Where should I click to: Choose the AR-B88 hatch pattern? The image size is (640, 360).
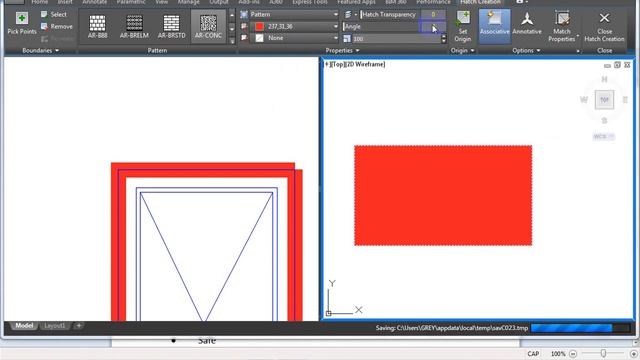click(97, 27)
